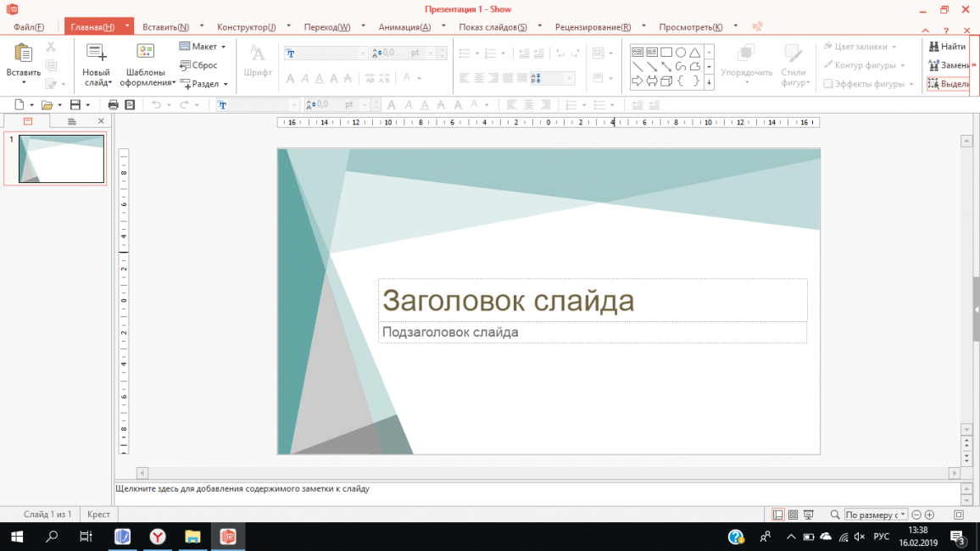Select the oval shape in shapes gallery
The width and height of the screenshot is (980, 551).
pyautogui.click(x=681, y=53)
